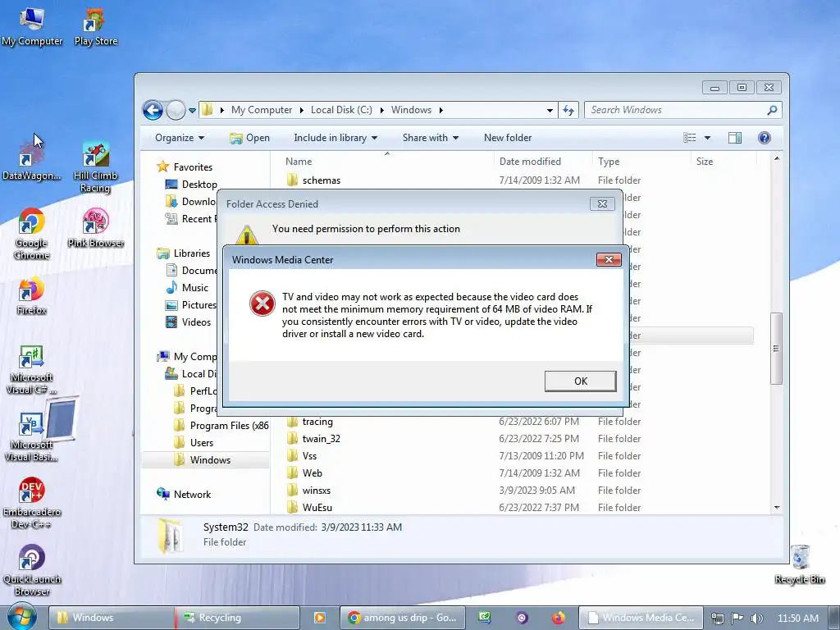The height and width of the screenshot is (630, 840).
Task: Open Action Center flag tray icon
Action: click(737, 619)
